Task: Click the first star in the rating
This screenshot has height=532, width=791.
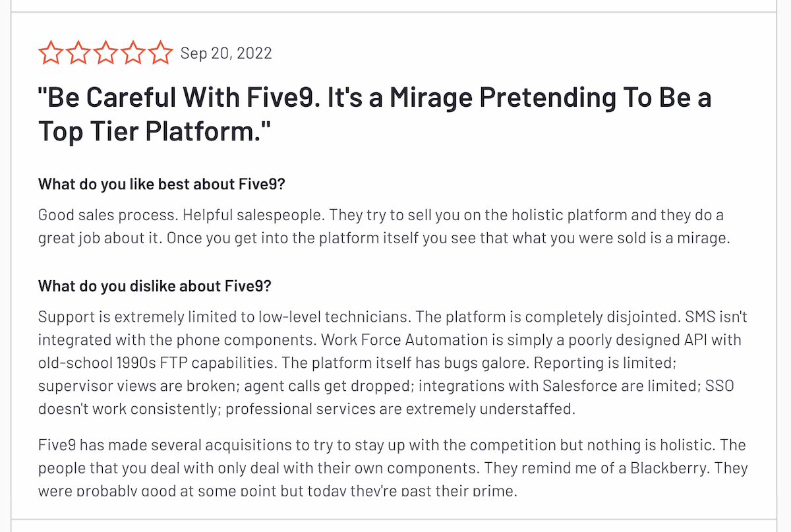Action: pyautogui.click(x=50, y=53)
